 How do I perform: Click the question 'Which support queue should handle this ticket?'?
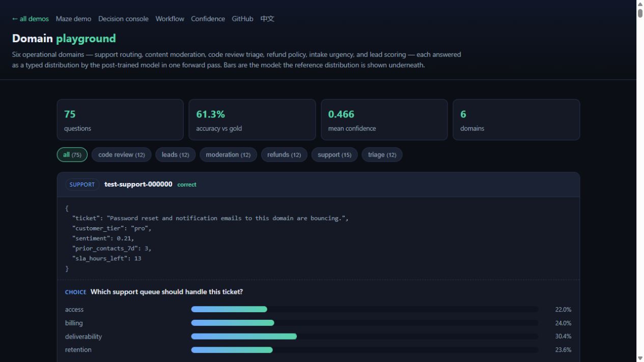(x=166, y=292)
